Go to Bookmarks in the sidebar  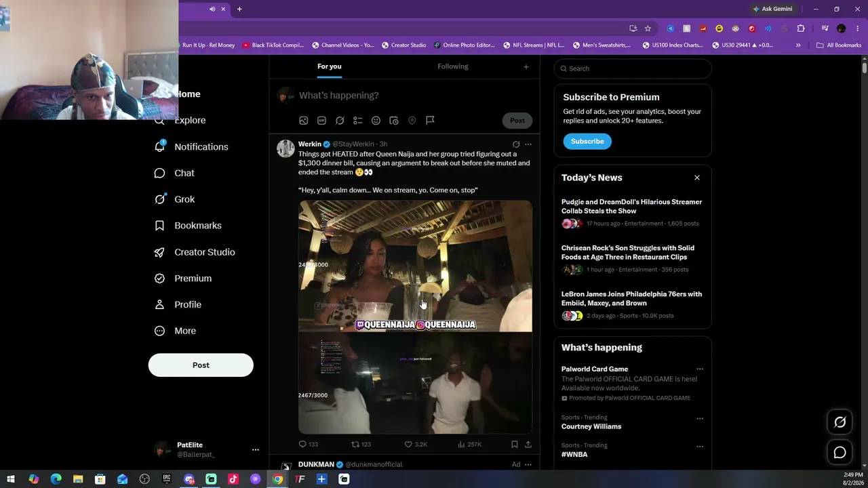pos(189,226)
